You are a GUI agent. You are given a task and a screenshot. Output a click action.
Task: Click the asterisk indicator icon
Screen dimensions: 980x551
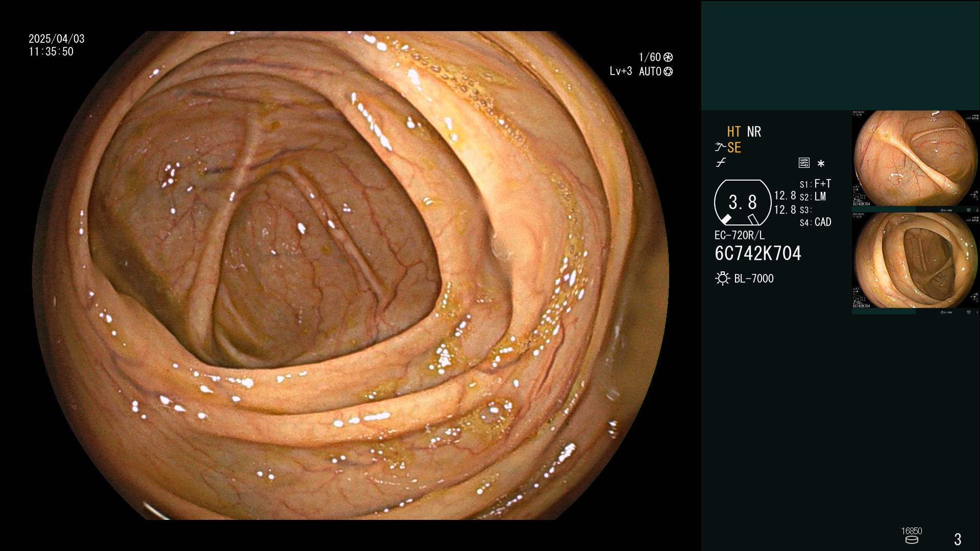821,164
